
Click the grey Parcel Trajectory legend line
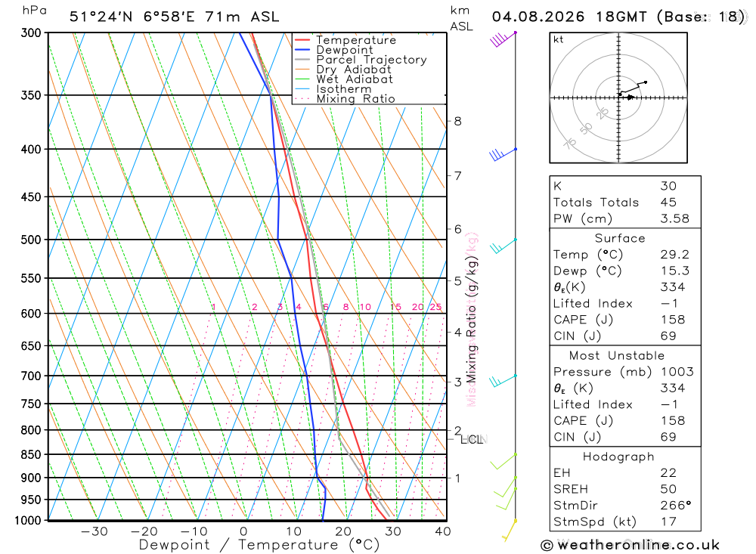click(302, 60)
